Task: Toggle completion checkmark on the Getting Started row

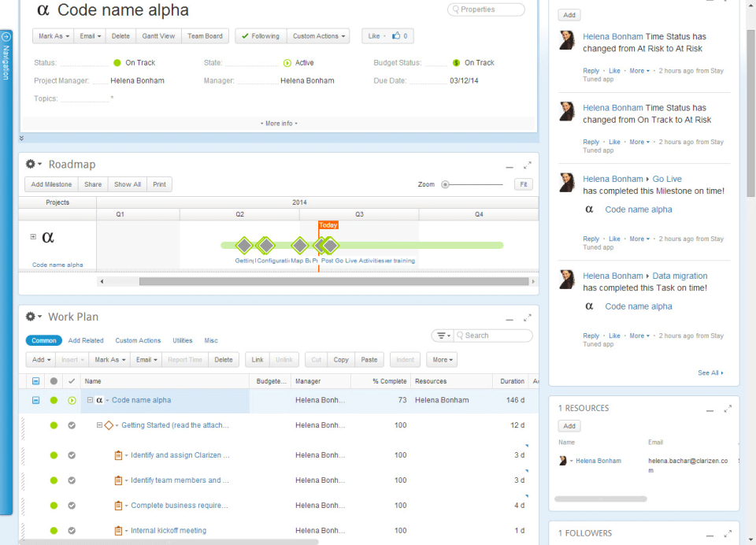Action: tap(72, 425)
